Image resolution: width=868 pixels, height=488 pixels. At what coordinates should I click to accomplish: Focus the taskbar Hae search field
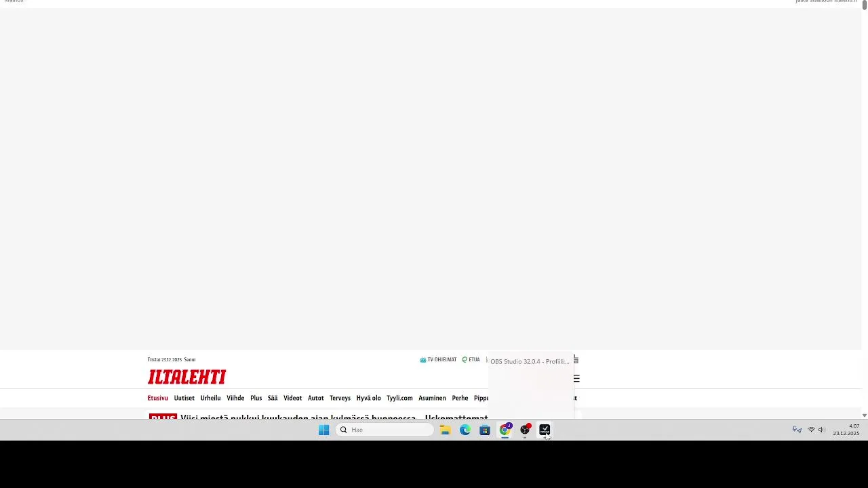(384, 430)
